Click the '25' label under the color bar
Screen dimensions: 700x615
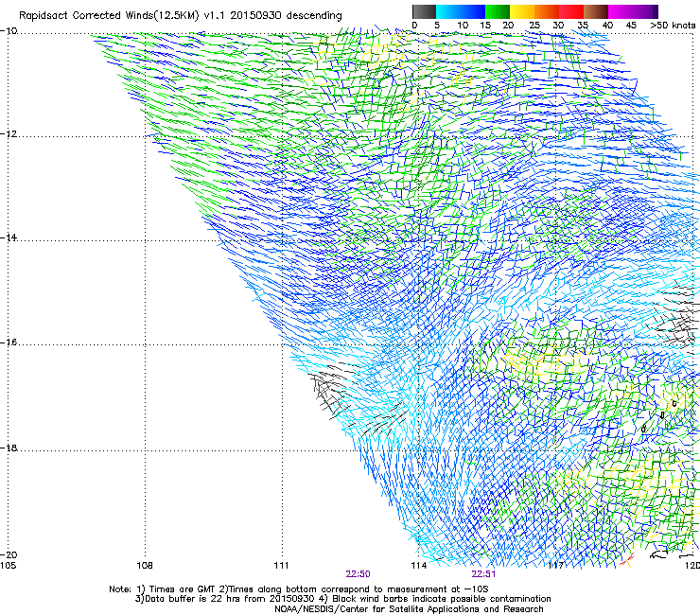coord(534,26)
